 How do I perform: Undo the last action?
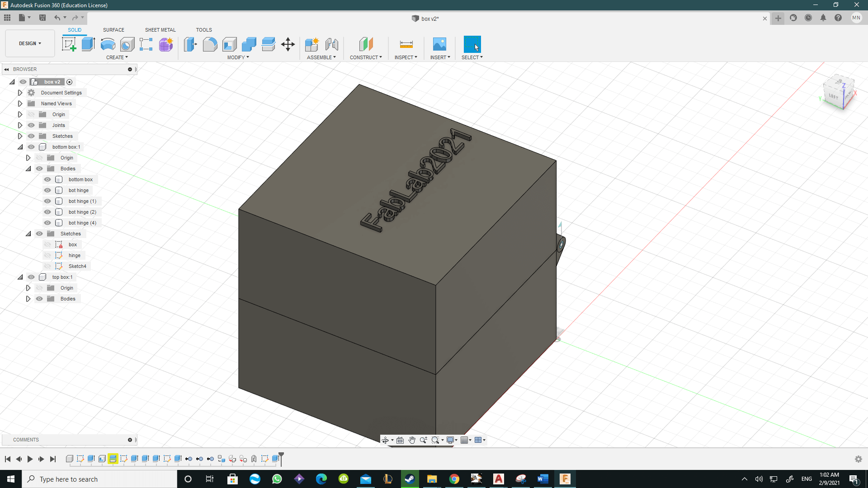tap(57, 18)
